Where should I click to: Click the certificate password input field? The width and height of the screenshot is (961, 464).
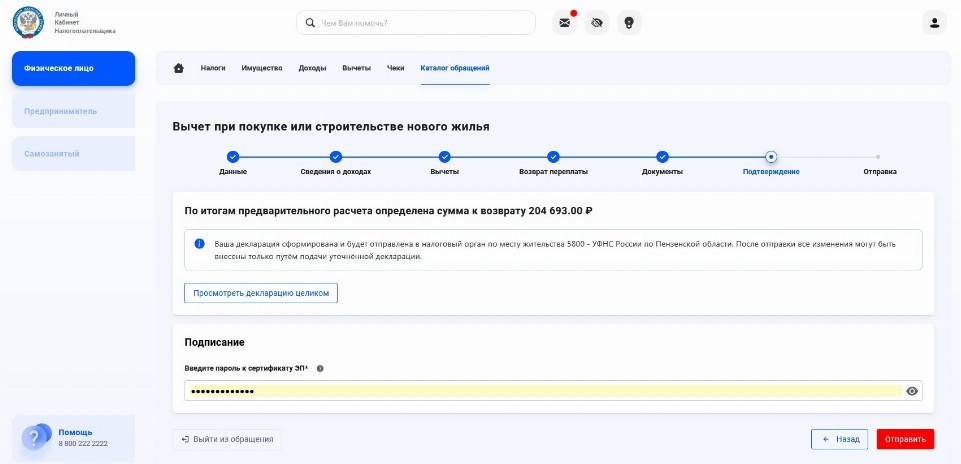coord(540,391)
